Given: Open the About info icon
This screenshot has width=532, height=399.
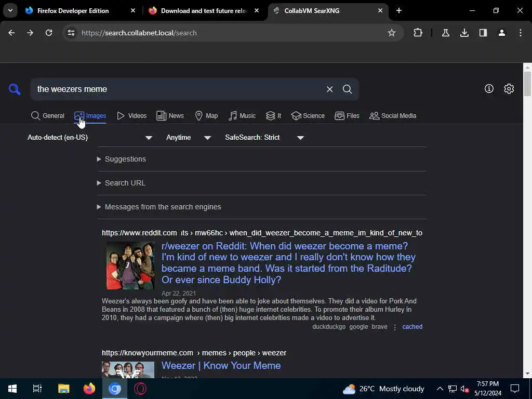Looking at the screenshot, I should 489,88.
